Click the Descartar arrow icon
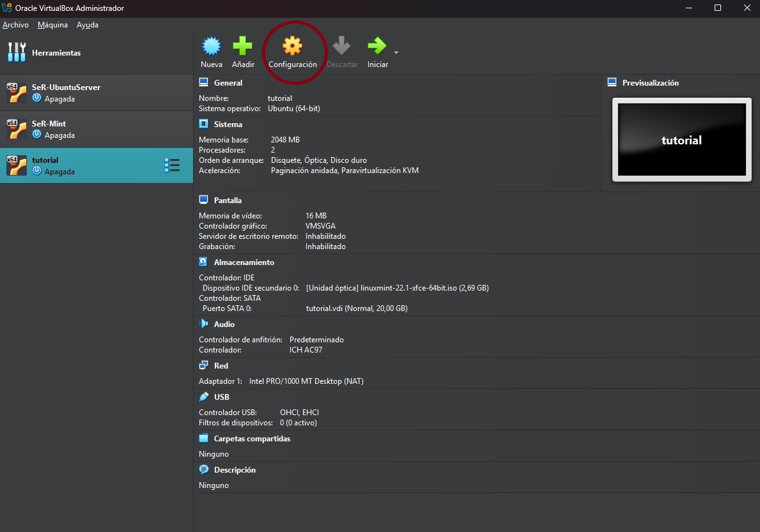Screen dimensions: 760x532 pos(342,45)
